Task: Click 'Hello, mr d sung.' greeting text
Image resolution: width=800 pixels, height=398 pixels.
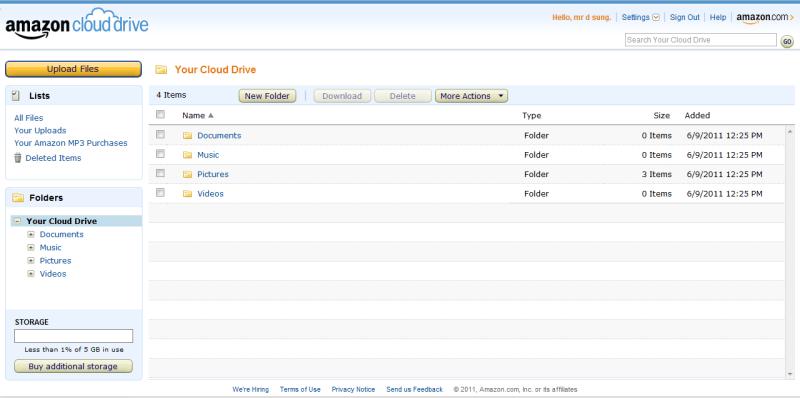Action: click(581, 17)
